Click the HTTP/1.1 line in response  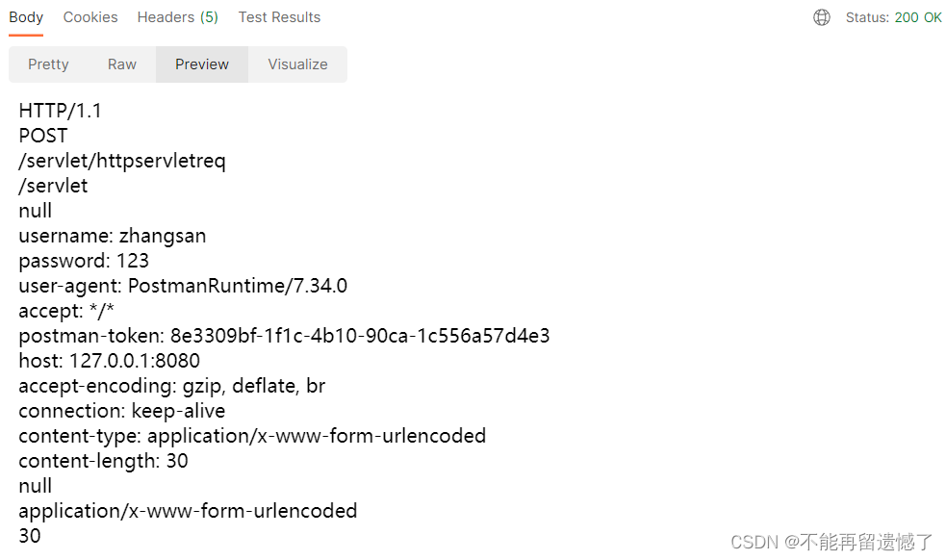pyautogui.click(x=61, y=111)
